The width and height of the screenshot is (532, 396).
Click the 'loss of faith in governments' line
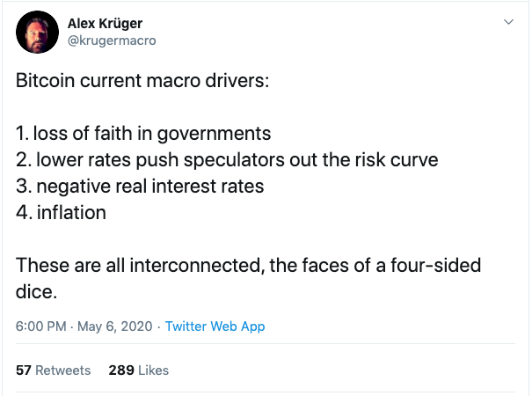click(x=143, y=133)
